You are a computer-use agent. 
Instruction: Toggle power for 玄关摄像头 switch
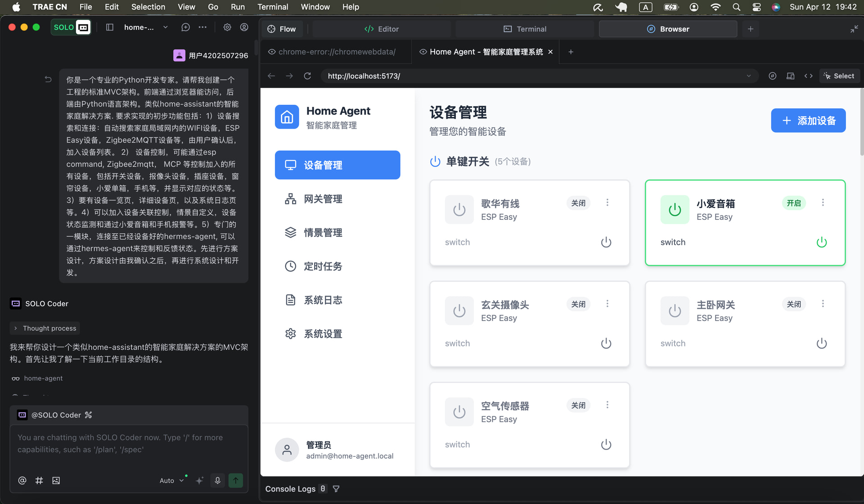click(x=606, y=343)
